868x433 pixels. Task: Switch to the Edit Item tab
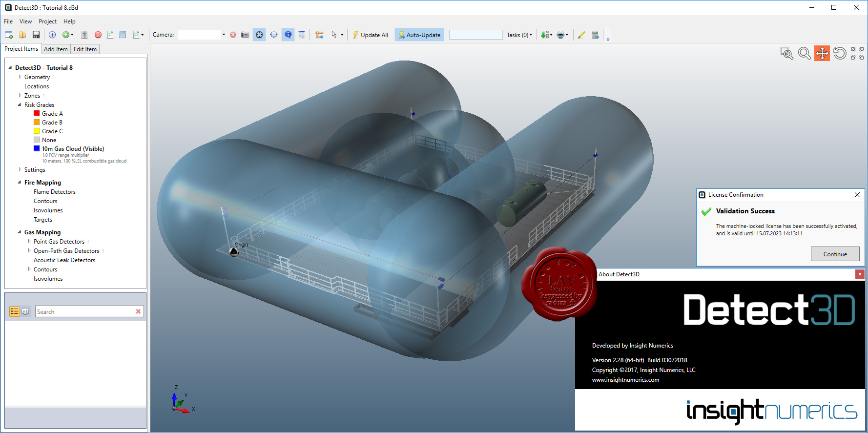point(85,49)
